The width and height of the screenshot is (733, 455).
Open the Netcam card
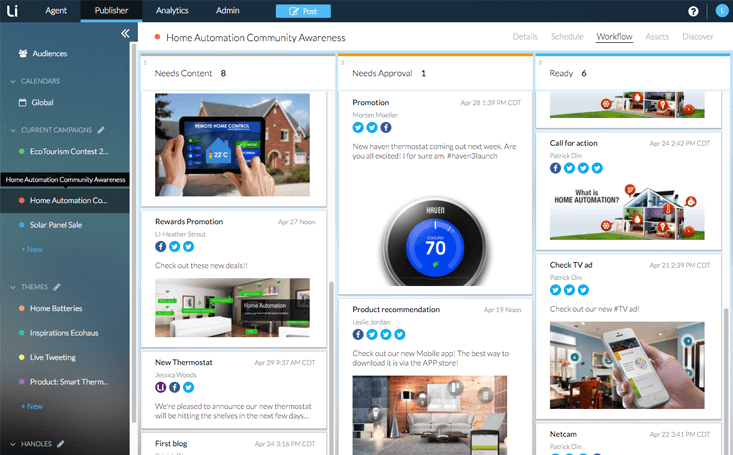tap(629, 439)
